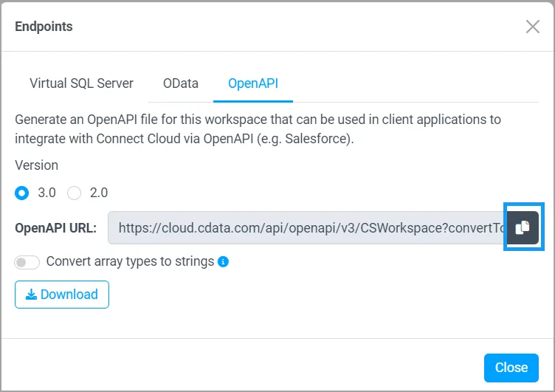Select the 2.0 version radio button
The width and height of the screenshot is (555, 392).
[74, 193]
